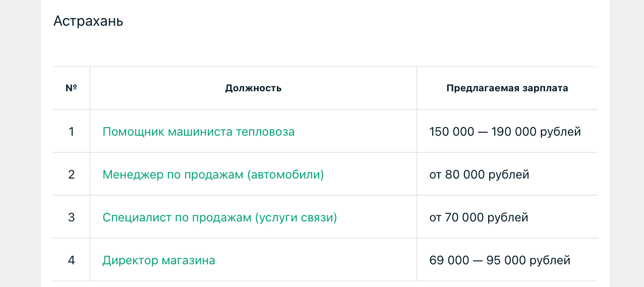Select row number 3 cell
This screenshot has width=644, height=287.
(71, 217)
